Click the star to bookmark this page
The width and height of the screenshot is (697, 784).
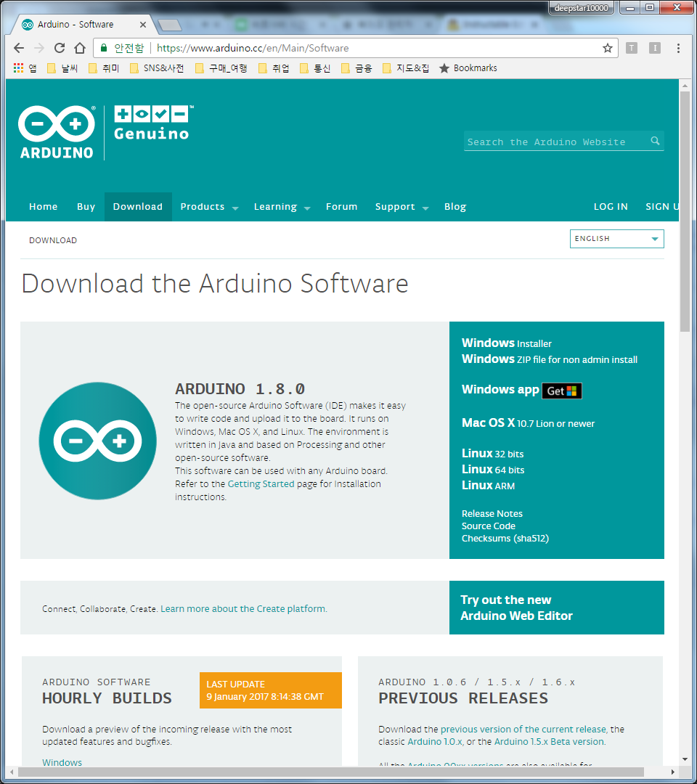tap(607, 48)
